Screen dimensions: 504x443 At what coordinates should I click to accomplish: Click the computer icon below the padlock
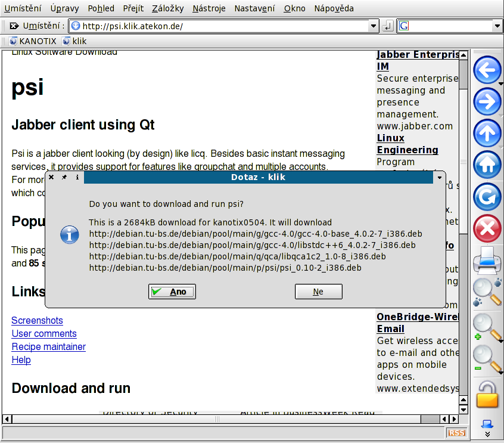487,424
